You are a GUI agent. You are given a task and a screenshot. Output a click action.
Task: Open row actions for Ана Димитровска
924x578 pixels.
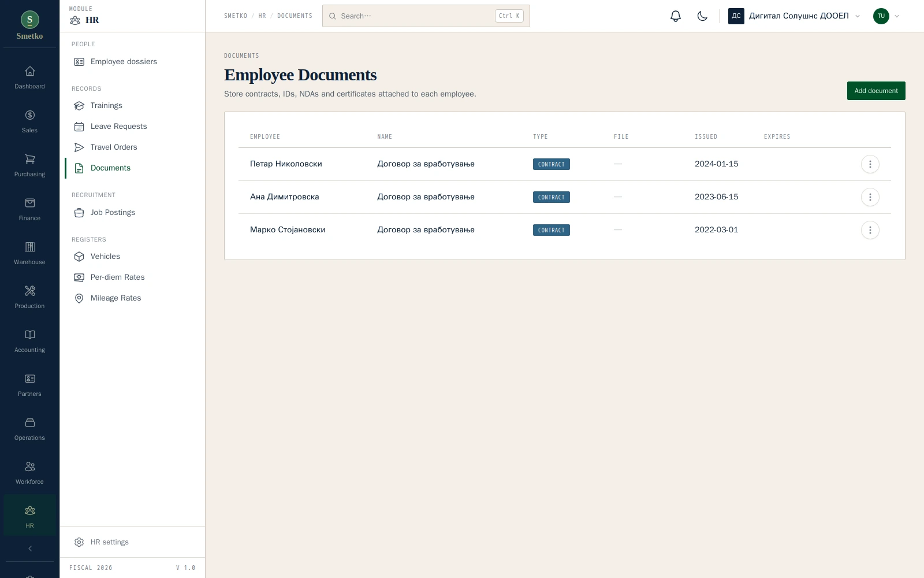point(870,197)
